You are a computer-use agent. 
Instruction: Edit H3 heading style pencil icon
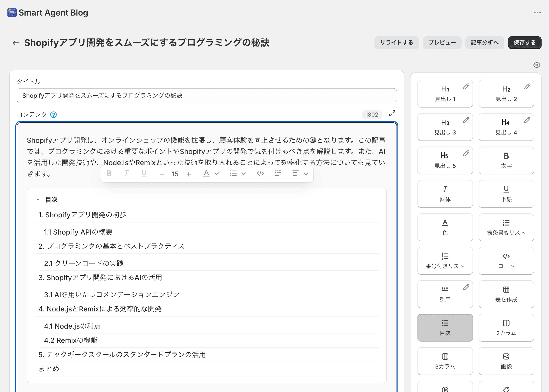tap(466, 120)
